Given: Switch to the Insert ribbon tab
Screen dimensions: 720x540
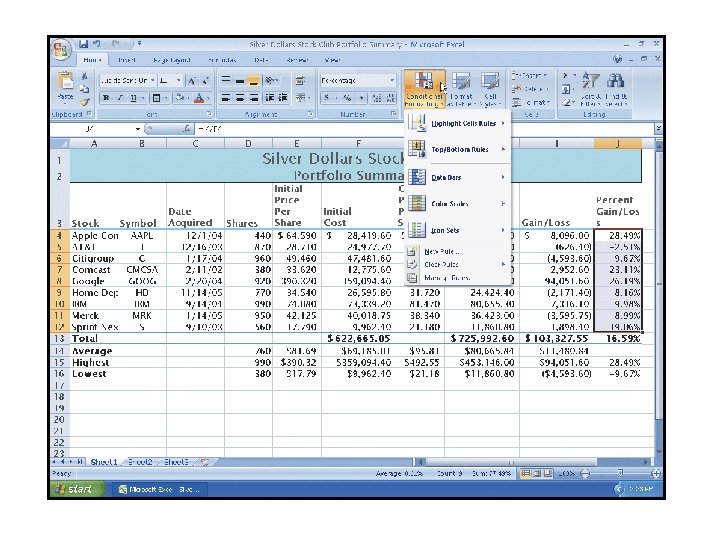Looking at the screenshot, I should click(126, 60).
